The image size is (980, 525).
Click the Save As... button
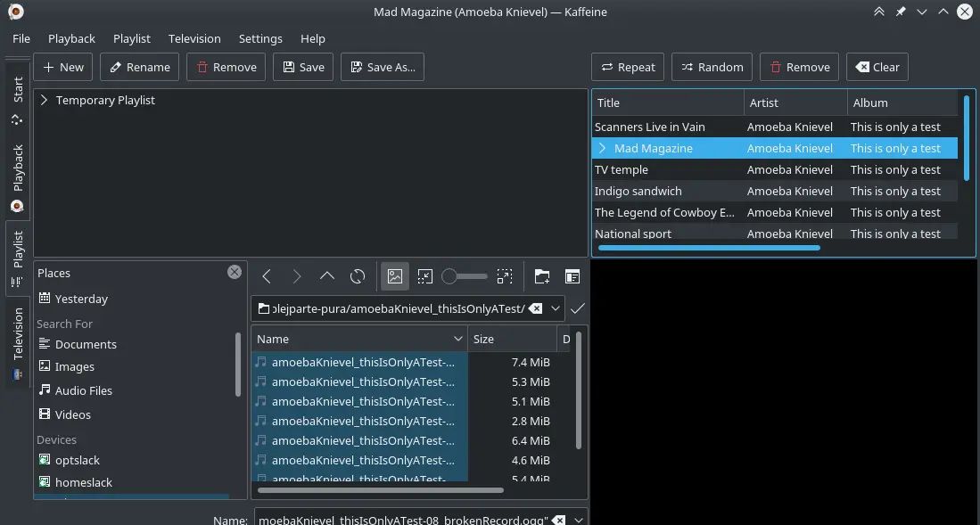click(383, 67)
